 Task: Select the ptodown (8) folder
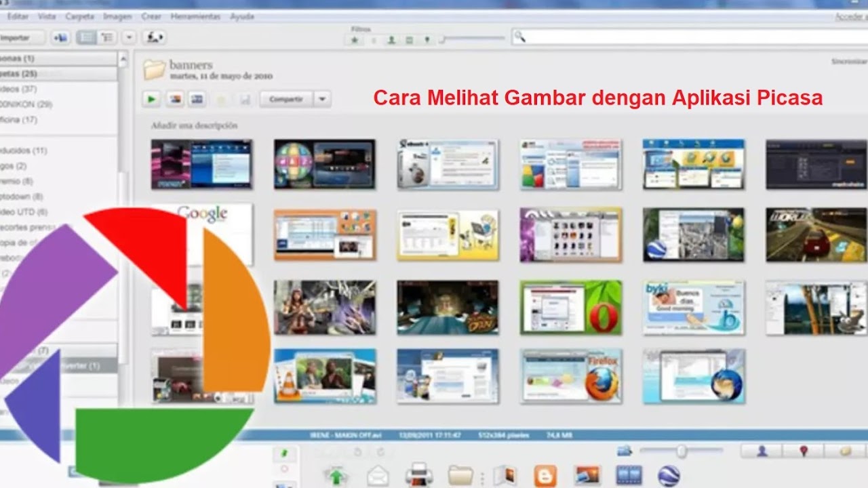pyautogui.click(x=22, y=197)
